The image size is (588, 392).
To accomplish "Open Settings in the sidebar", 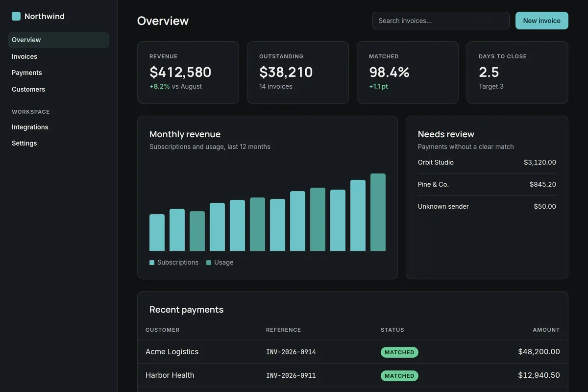I will coord(58,143).
